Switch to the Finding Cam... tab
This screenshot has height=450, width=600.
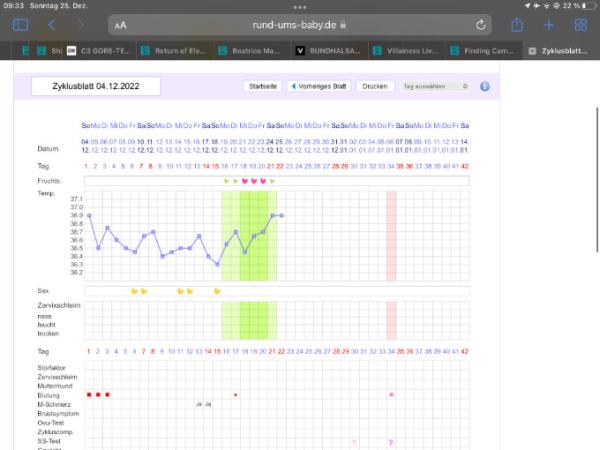pyautogui.click(x=484, y=51)
